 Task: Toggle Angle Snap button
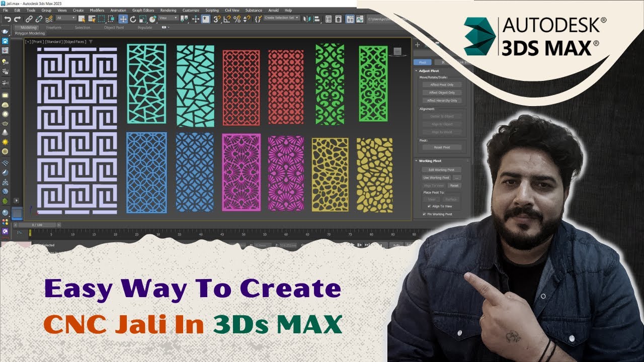227,19
